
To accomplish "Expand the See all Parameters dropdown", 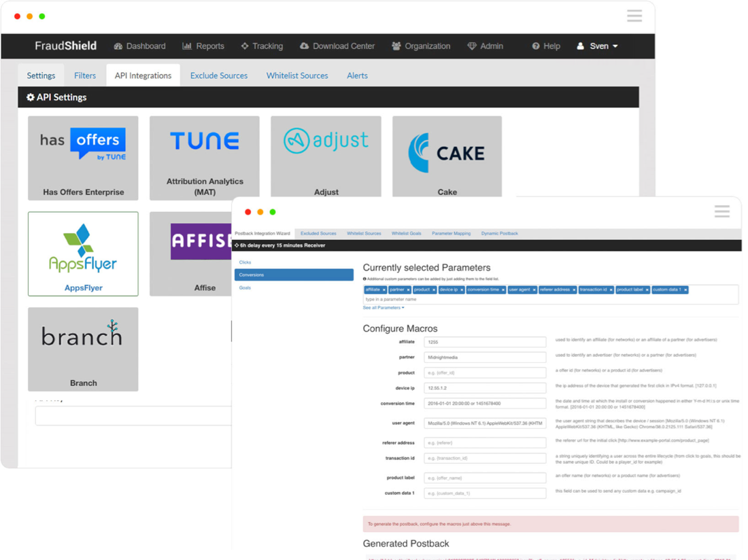I will coord(384,308).
